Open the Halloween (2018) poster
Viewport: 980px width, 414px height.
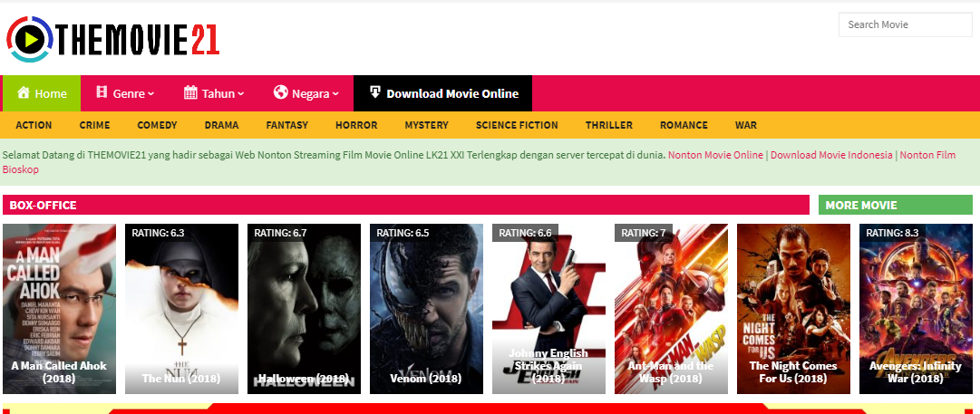(304, 309)
